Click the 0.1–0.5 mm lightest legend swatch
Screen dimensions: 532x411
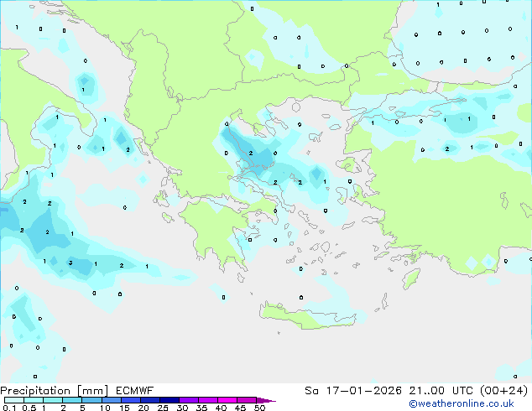14,400
